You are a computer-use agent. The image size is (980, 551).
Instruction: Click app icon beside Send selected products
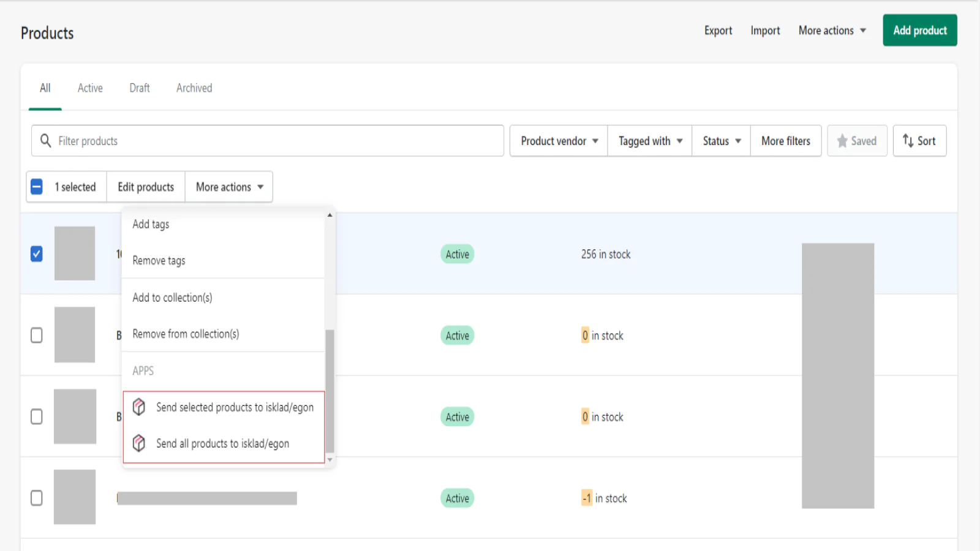(x=139, y=407)
